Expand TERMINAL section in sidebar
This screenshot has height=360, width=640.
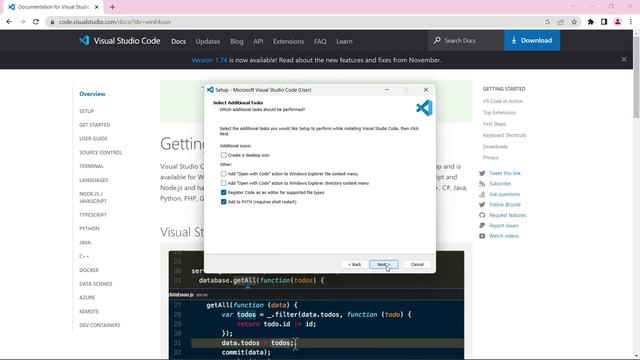pos(91,167)
